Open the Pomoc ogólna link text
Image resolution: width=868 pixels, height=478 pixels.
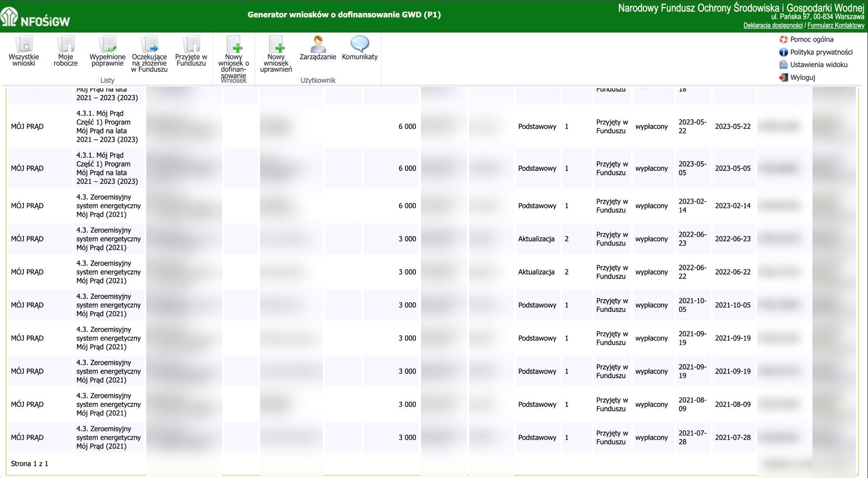812,39
